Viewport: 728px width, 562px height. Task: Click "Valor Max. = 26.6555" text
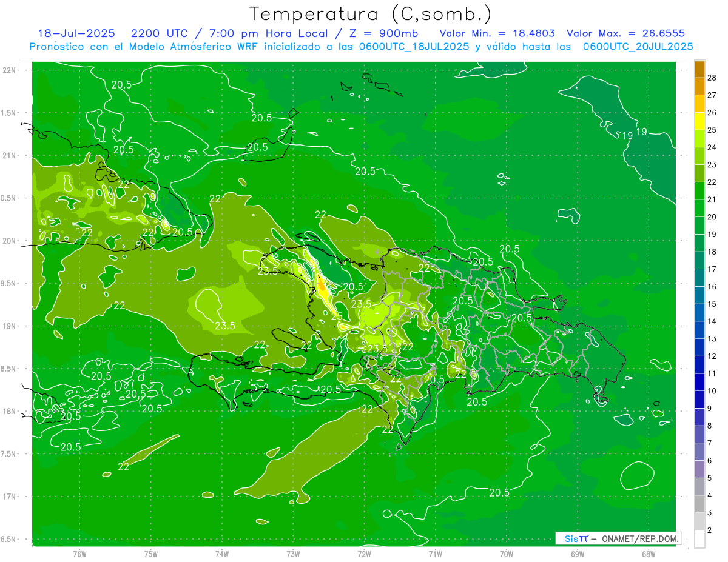626,34
